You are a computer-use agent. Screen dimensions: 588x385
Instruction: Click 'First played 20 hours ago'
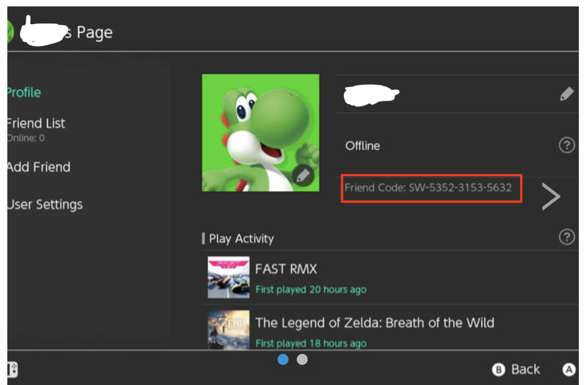pyautogui.click(x=311, y=289)
